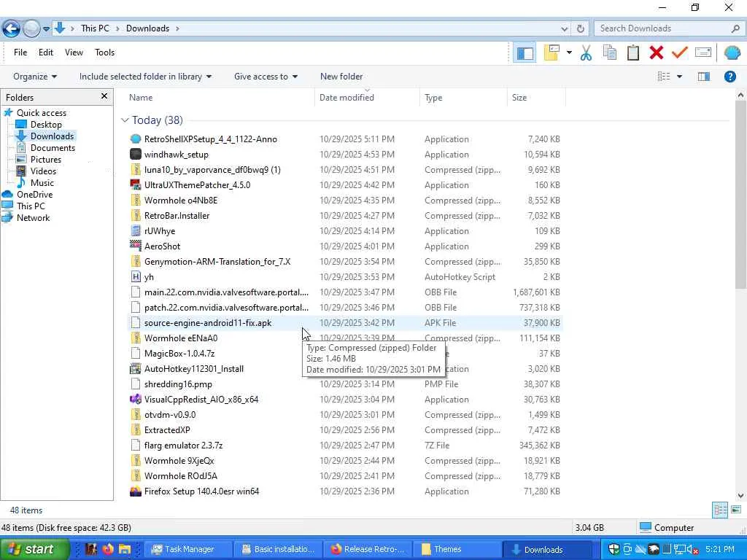Click the New folder button

click(341, 77)
